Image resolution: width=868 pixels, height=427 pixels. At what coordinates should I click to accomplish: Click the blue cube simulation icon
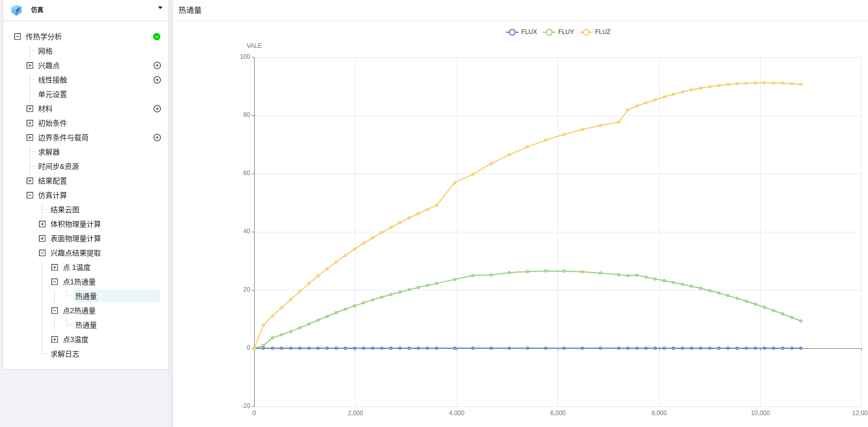click(16, 10)
